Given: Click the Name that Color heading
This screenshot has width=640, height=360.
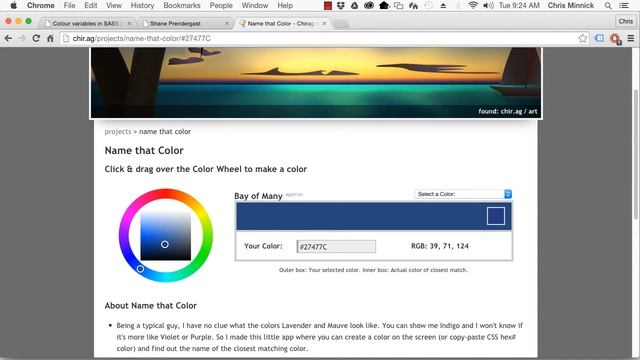Looking at the screenshot, I should pos(144,150).
